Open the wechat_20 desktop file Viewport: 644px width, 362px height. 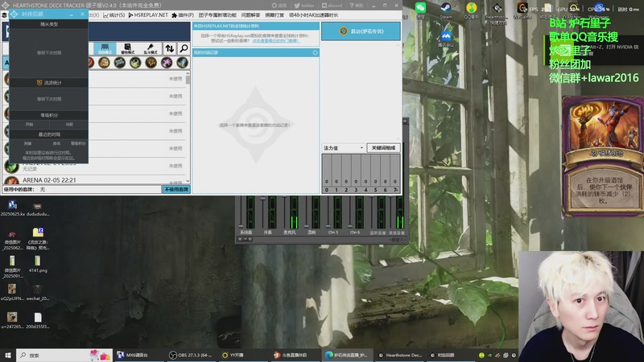point(38,293)
